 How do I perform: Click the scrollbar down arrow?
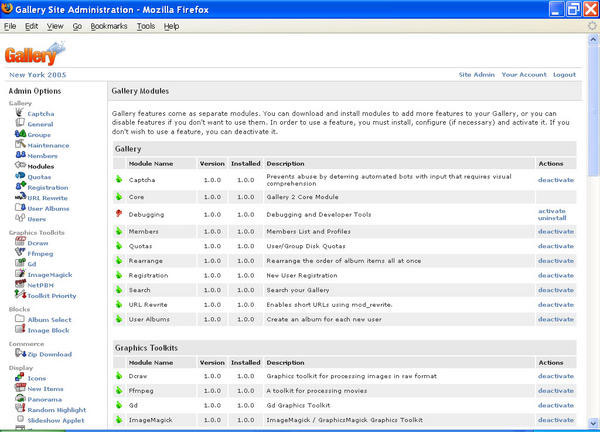(593, 423)
